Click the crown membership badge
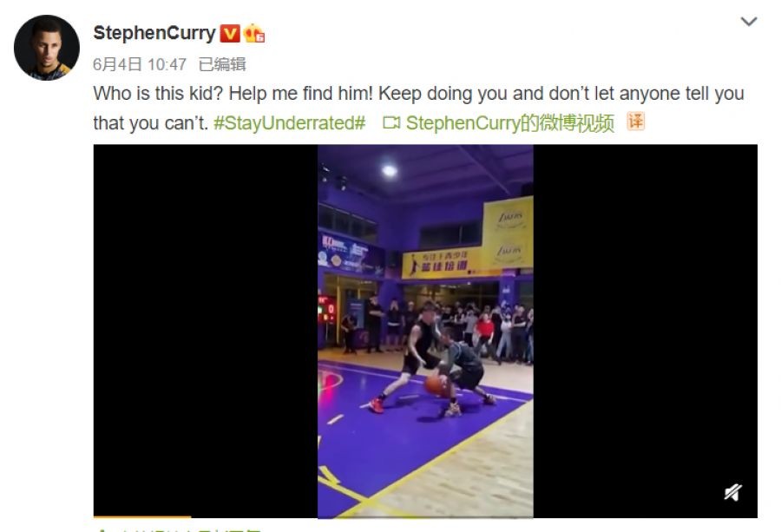 tap(254, 33)
